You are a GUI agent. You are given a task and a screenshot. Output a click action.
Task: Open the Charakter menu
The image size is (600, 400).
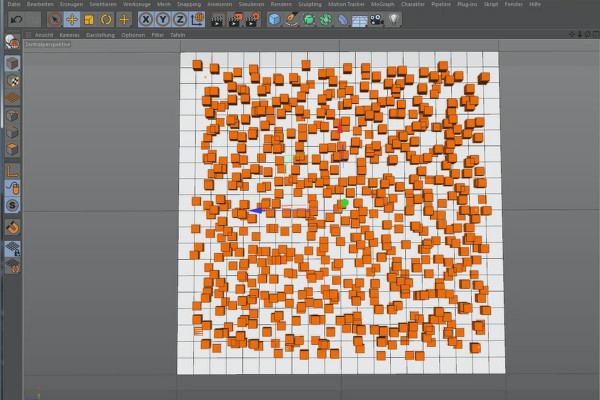click(412, 4)
